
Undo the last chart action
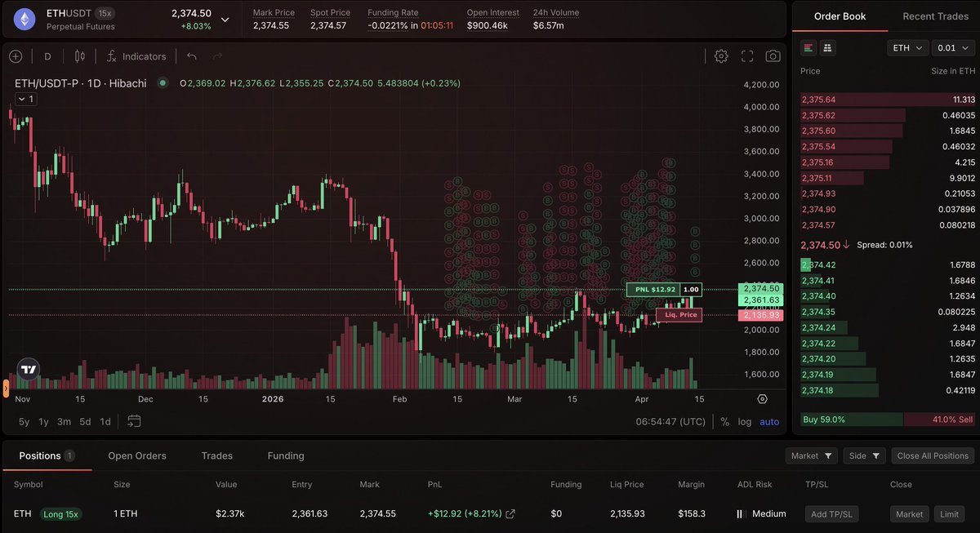191,56
